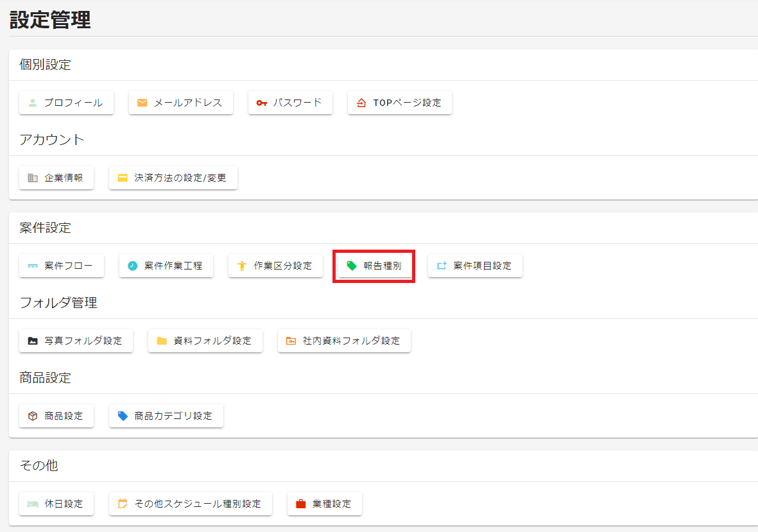Viewport: 758px width, 532px height.
Task: Click the green tag icon for 報告種別
Action: 352,266
